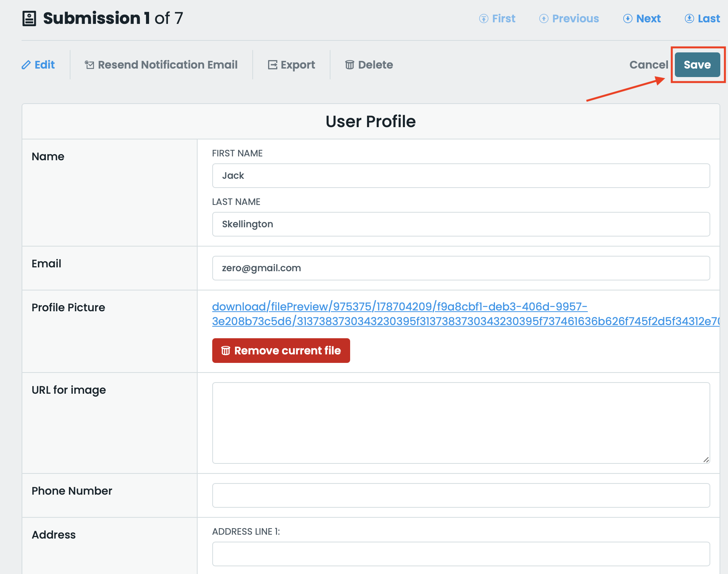728x574 pixels.
Task: Click the First navigation arrow icon
Action: (483, 18)
